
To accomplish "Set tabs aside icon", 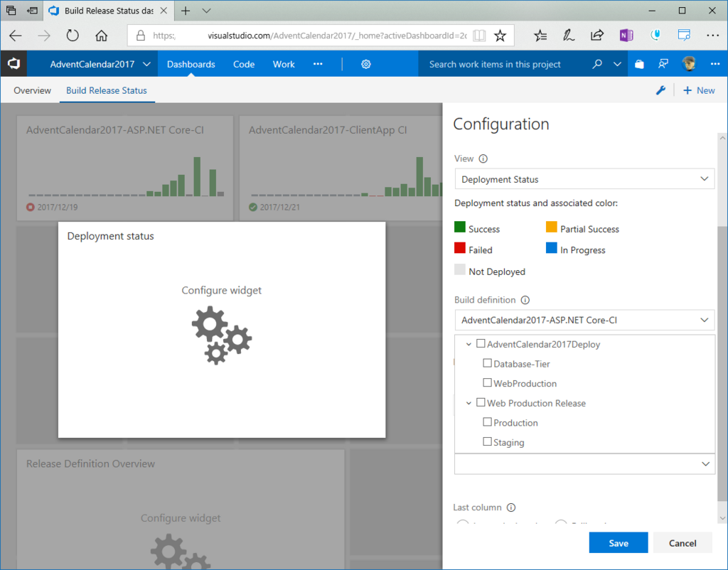I will pos(32,11).
